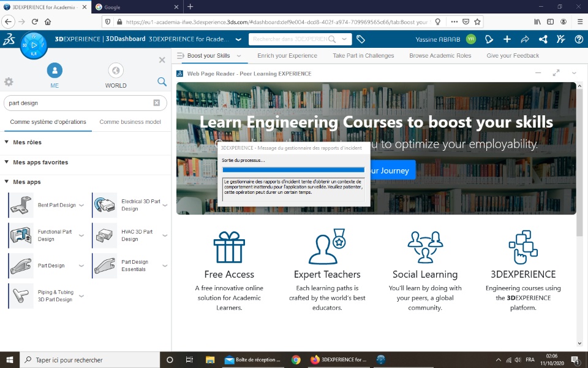This screenshot has width=588, height=368.
Task: Launch Functional Part Design app icon
Action: tap(21, 236)
